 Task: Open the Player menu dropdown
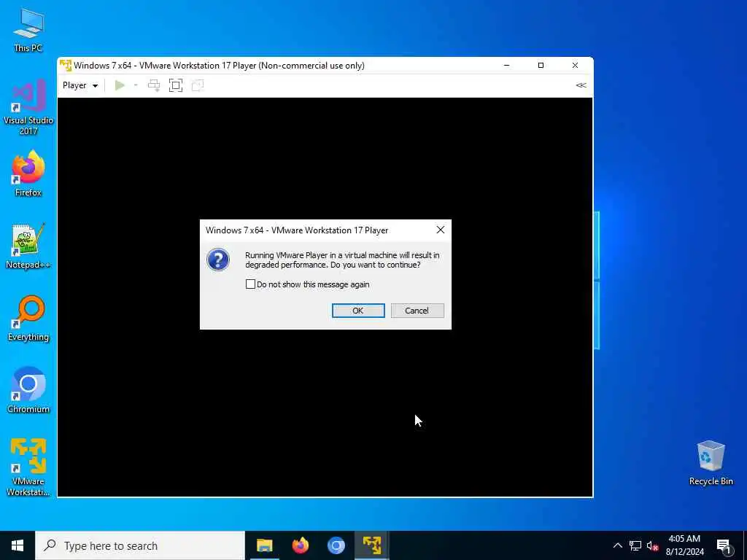[80, 85]
